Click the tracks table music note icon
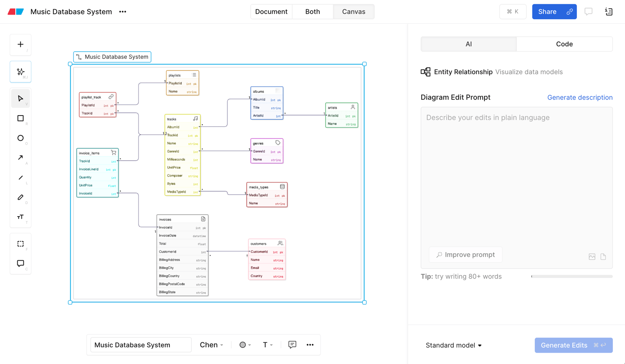Image resolution: width=625 pixels, height=364 pixels. pos(195,119)
